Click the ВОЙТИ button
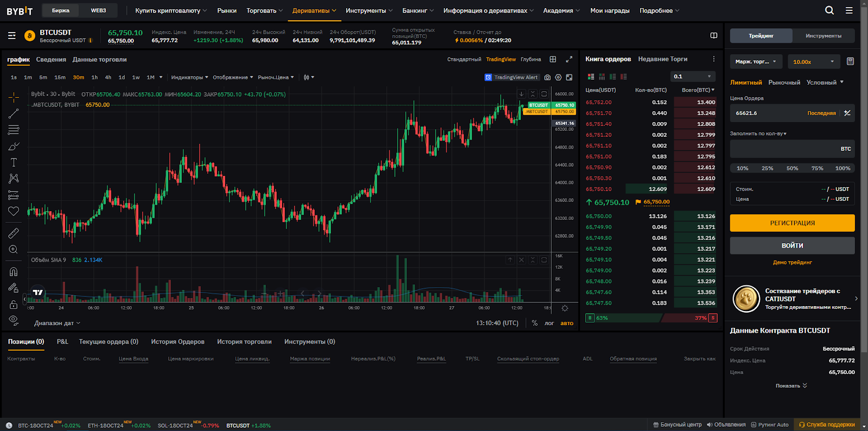Image resolution: width=868 pixels, height=431 pixels. point(792,245)
